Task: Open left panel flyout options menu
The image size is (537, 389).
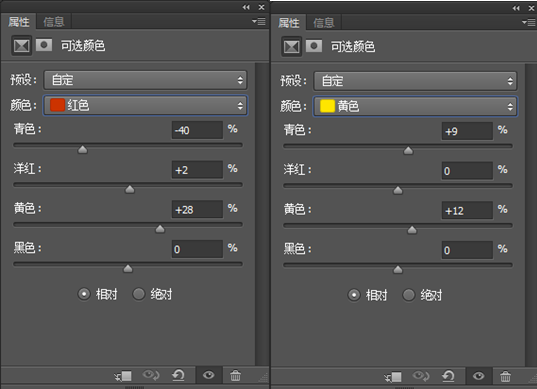Action: (x=259, y=22)
